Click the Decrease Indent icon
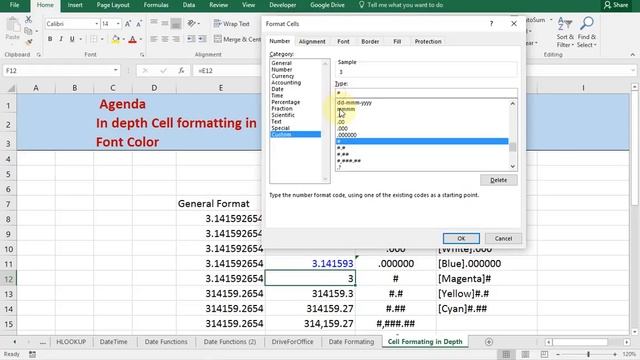The width and height of the screenshot is (640, 360). coord(191,39)
